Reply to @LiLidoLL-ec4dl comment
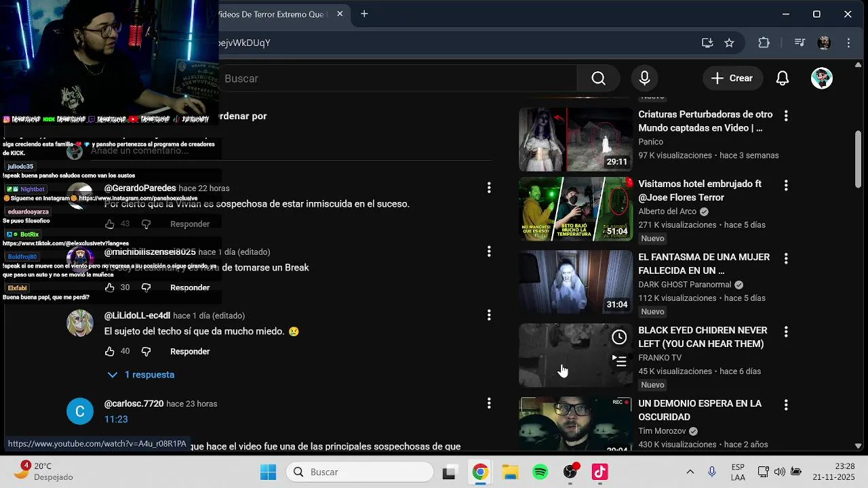Viewport: 868px width, 488px height. coord(190,351)
